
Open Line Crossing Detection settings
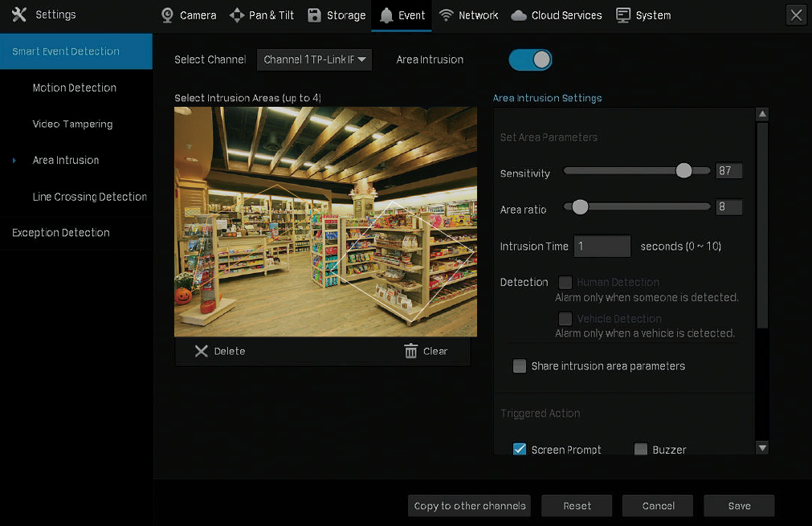[x=90, y=197]
